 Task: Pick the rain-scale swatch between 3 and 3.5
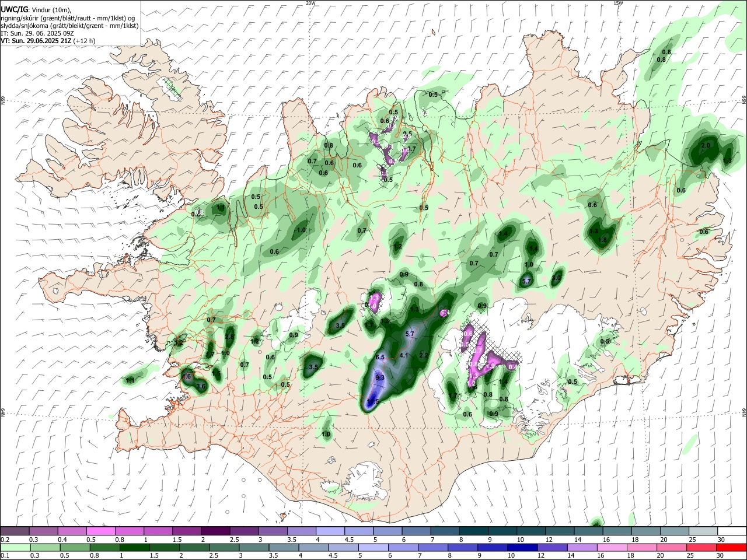click(254, 547)
